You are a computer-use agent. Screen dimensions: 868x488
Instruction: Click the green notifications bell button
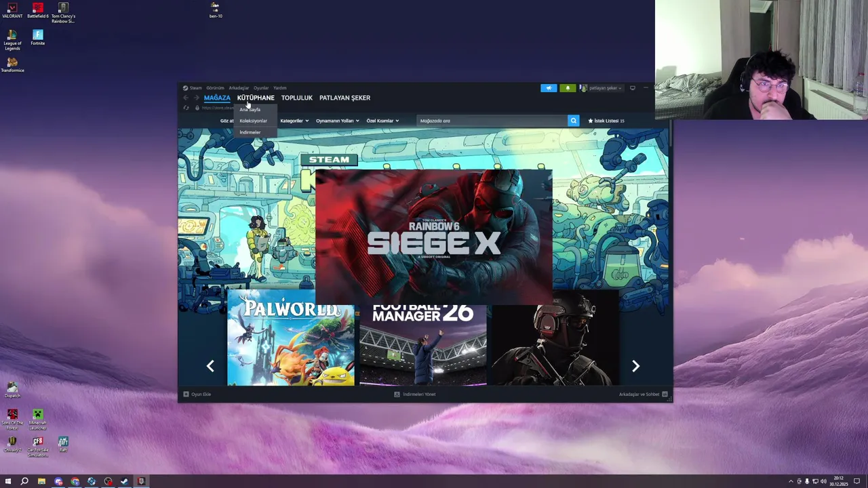pyautogui.click(x=568, y=88)
